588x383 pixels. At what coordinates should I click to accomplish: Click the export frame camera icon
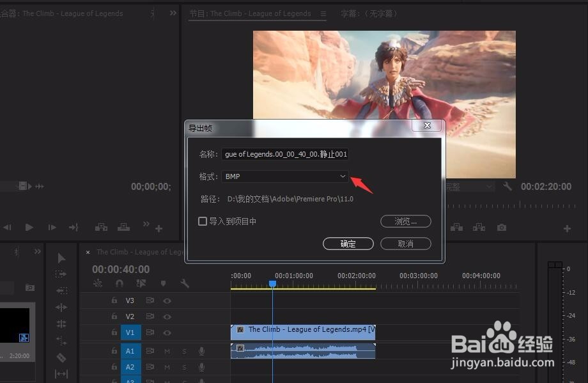pyautogui.click(x=501, y=228)
